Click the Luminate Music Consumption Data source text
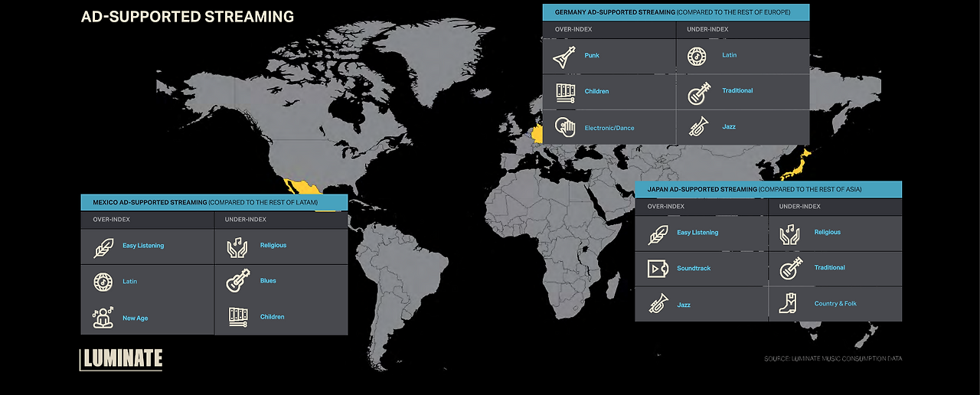This screenshot has width=980, height=395. [x=833, y=358]
